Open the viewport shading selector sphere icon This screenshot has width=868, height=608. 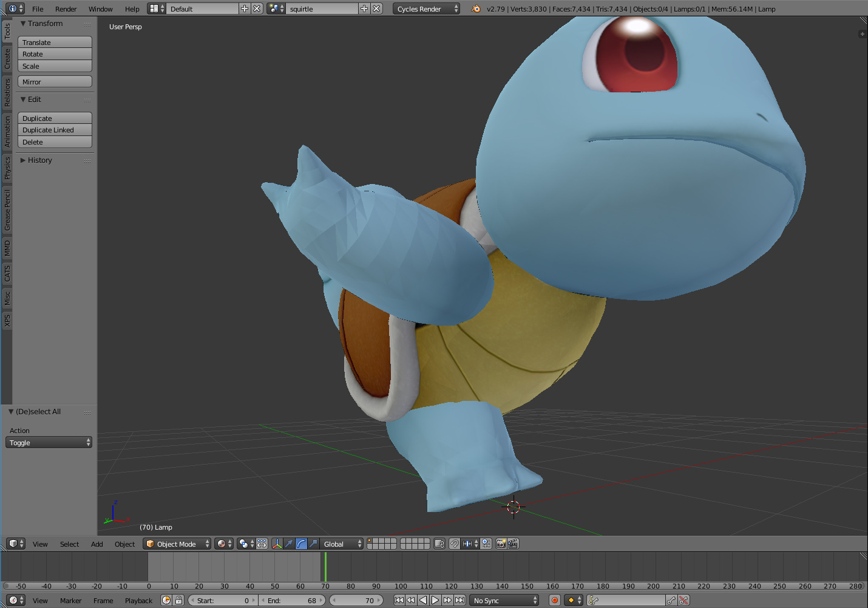[224, 544]
